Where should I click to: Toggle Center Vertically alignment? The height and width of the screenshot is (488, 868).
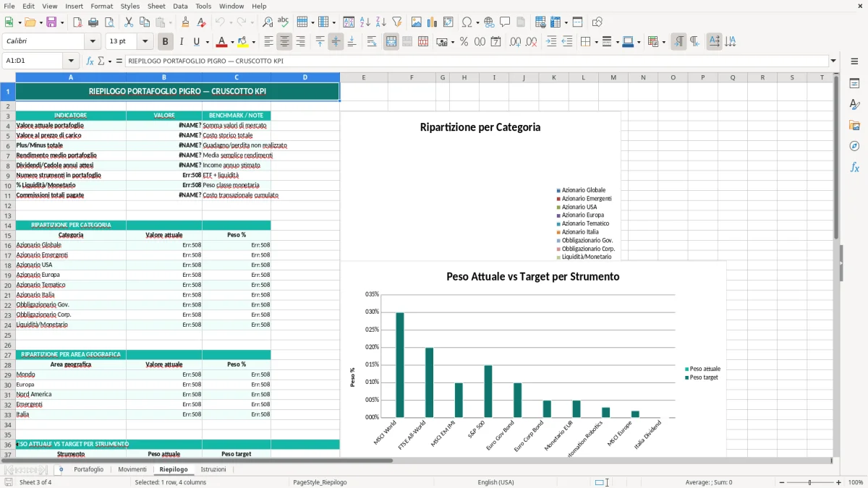pos(336,42)
